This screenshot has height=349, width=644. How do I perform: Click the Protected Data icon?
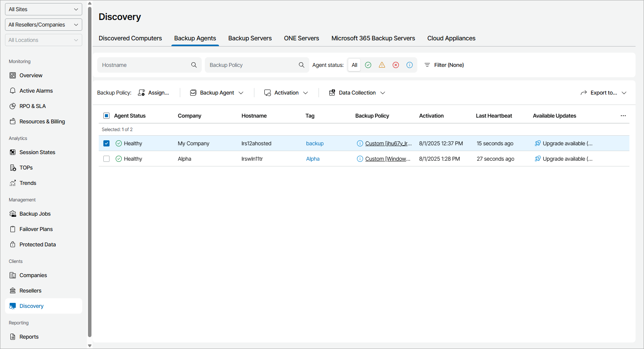(13, 244)
